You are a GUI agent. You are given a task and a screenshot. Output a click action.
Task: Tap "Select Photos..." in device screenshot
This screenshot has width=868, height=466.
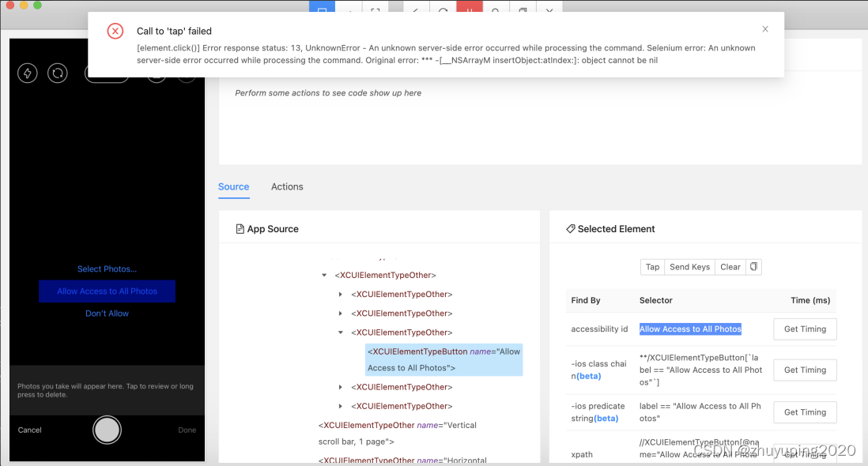pos(107,269)
